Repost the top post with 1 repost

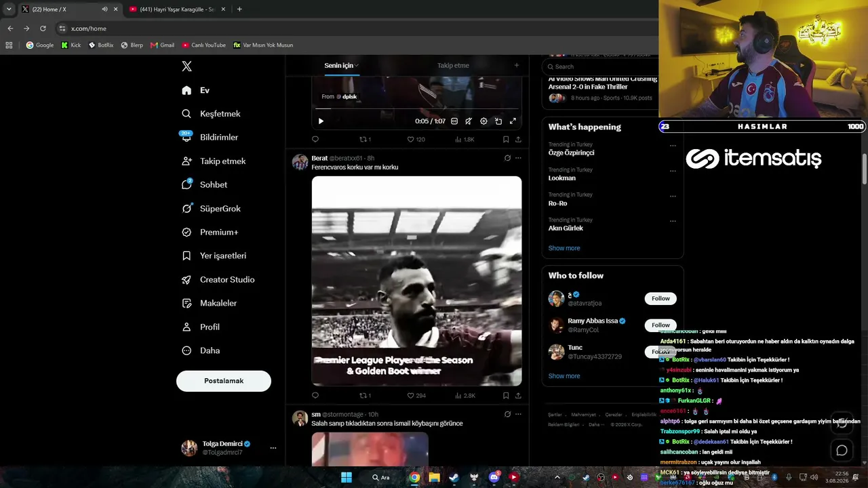[x=365, y=140]
